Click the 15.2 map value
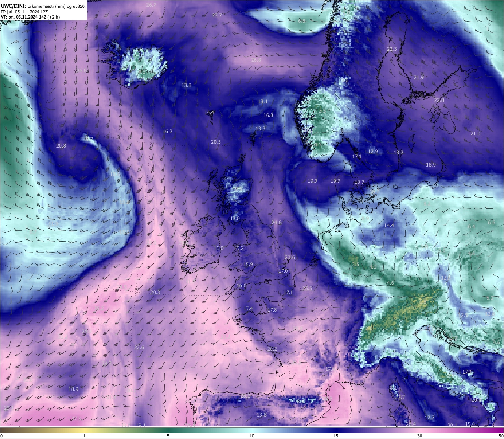The image size is (504, 439). pos(239,248)
